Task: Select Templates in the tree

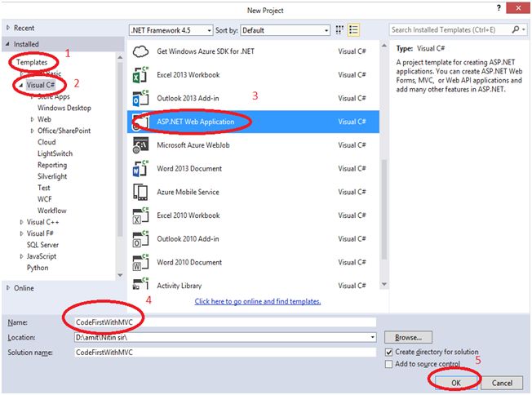Action: tap(32, 62)
